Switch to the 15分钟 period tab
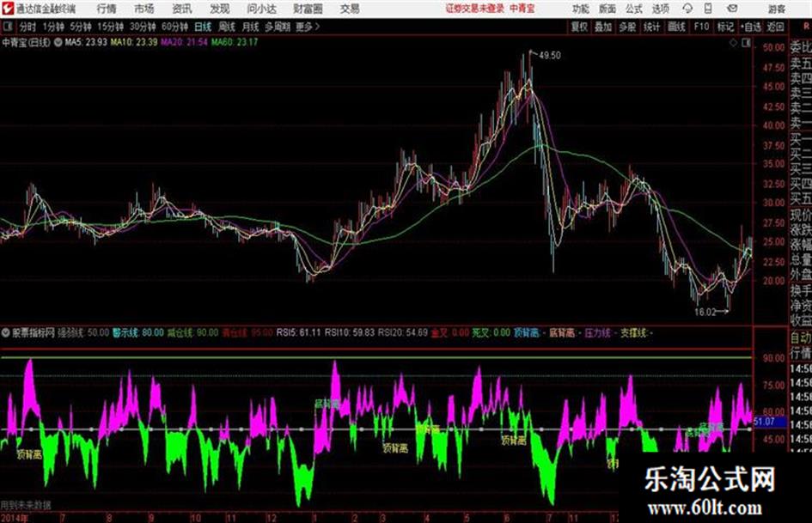 point(110,27)
